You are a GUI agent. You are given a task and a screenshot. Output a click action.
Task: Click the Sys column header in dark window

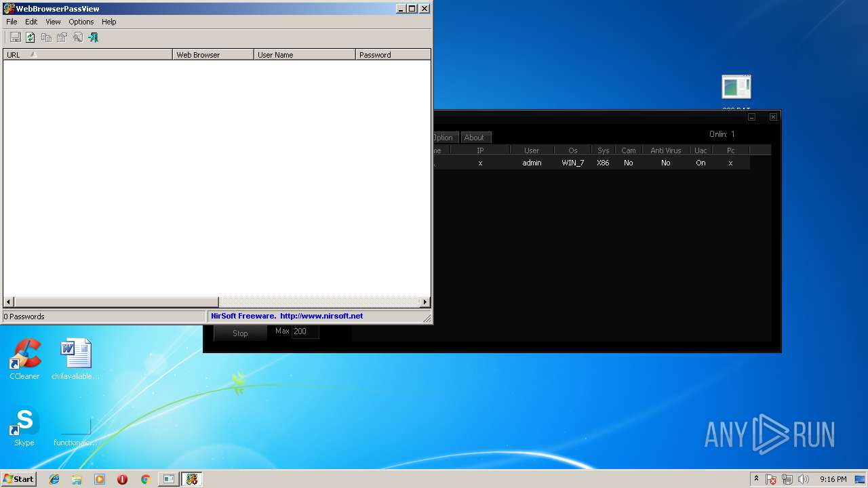click(x=603, y=150)
